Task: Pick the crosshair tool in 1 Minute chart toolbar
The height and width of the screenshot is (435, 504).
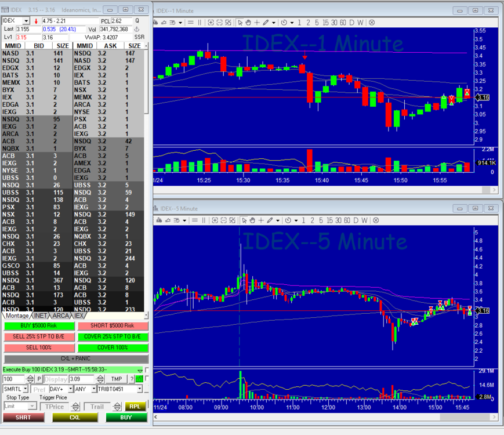Action: (x=256, y=23)
